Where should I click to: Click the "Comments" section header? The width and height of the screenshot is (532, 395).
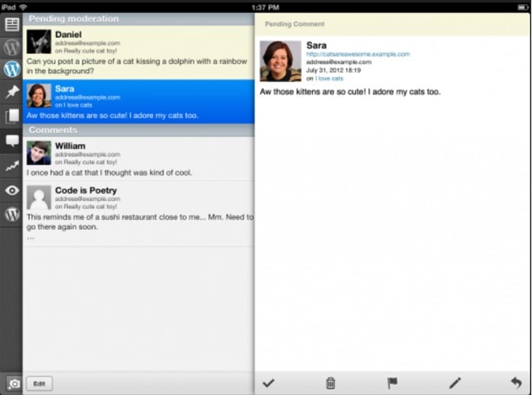[x=139, y=130]
